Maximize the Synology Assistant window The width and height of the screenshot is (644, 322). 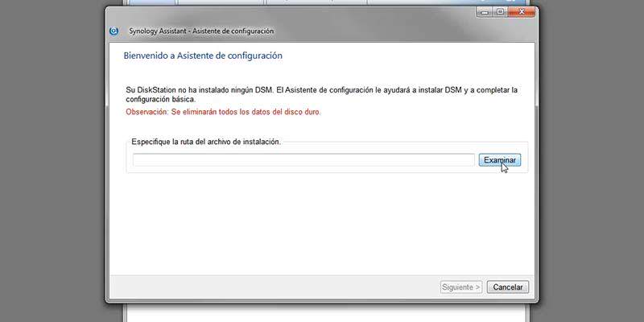(500, 12)
